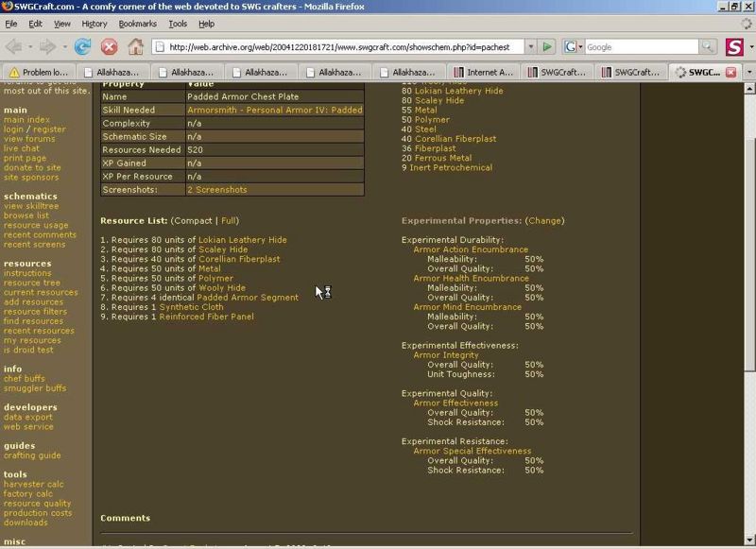Reload the page with the refresh icon
The width and height of the screenshot is (756, 549).
pyautogui.click(x=82, y=46)
